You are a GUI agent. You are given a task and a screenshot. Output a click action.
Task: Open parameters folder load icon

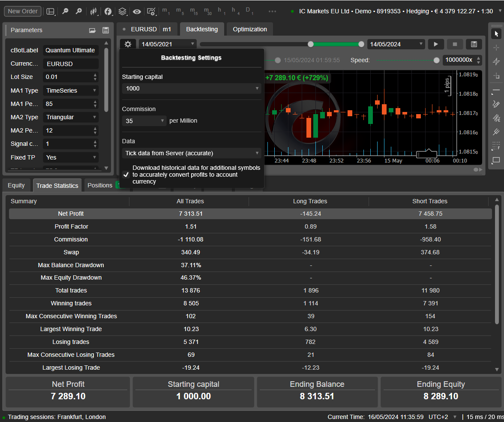point(92,30)
